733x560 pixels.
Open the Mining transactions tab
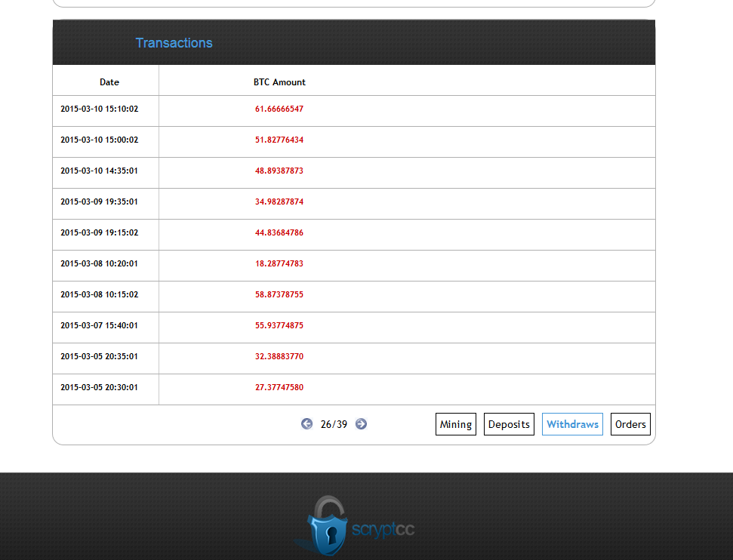[456, 424]
